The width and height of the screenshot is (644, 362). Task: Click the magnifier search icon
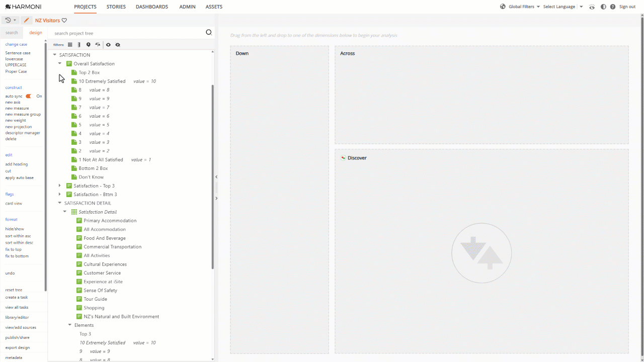[x=209, y=33]
